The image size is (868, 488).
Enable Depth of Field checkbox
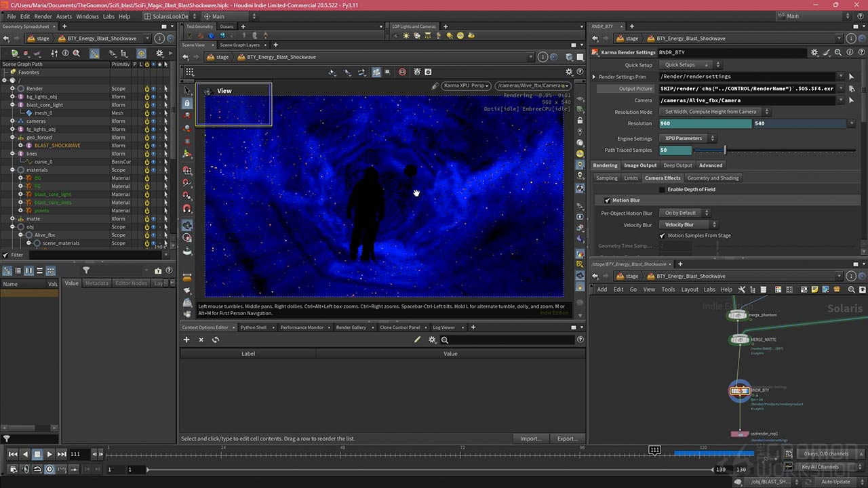pyautogui.click(x=663, y=190)
